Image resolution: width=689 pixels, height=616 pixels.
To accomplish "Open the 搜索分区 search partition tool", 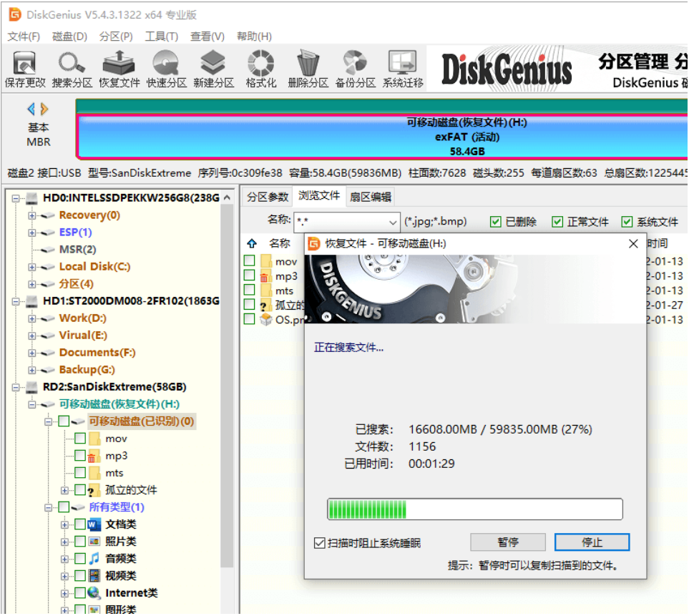I will (72, 69).
